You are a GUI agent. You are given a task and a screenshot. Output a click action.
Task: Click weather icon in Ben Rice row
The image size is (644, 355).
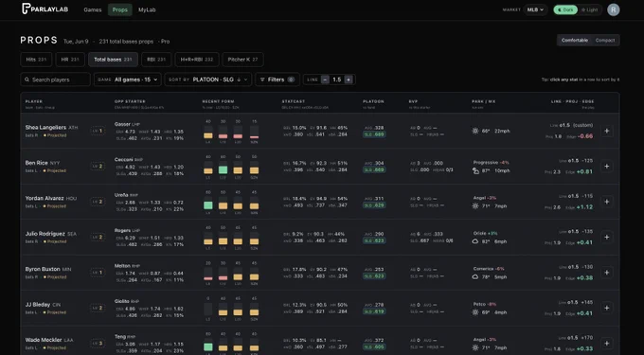[475, 170]
